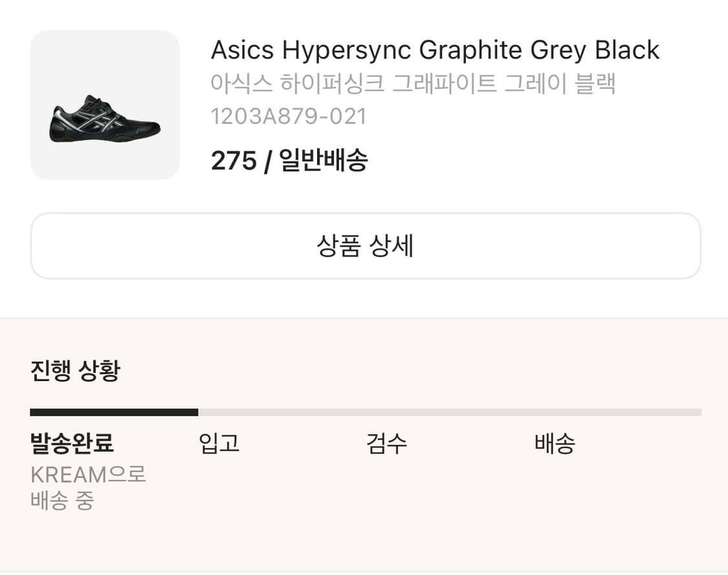Viewport: 728px width, 575px height.
Task: Click the 발송완료 shipping complete stage
Action: click(71, 443)
